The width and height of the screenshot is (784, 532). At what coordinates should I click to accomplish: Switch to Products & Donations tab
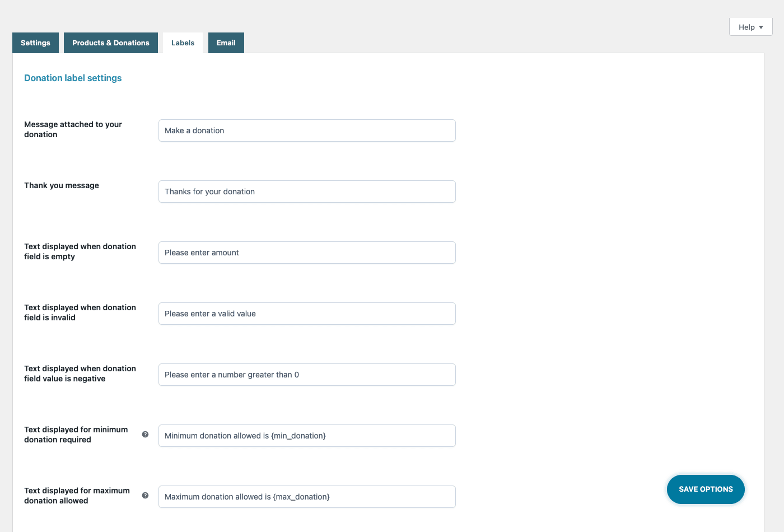point(111,43)
